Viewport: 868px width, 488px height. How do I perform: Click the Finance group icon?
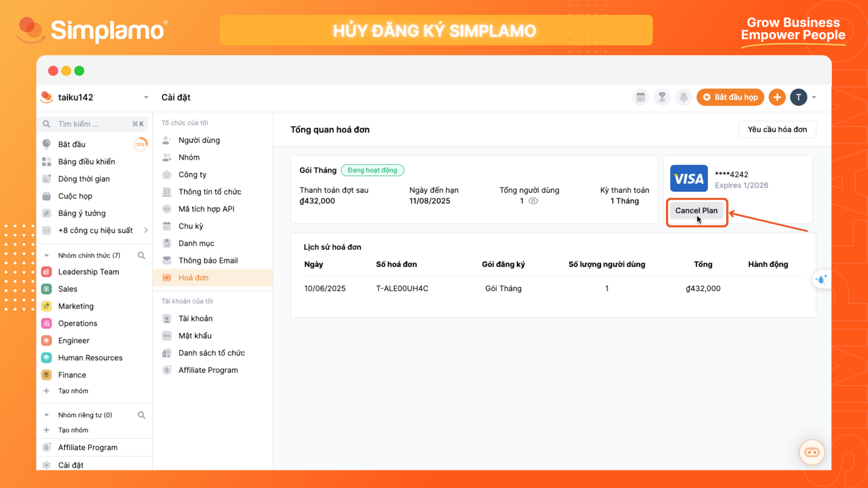pyautogui.click(x=47, y=375)
